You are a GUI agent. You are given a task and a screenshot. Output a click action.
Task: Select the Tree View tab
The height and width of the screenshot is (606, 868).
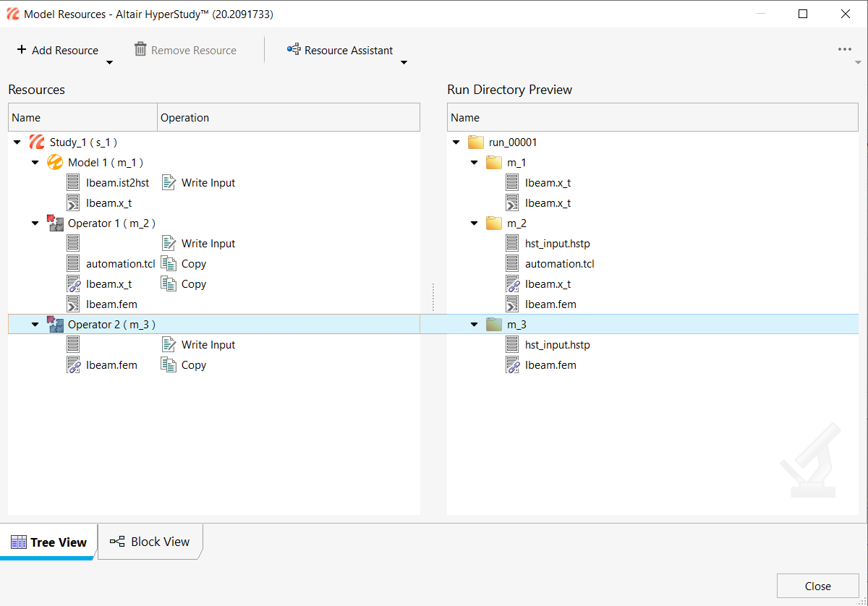48,542
